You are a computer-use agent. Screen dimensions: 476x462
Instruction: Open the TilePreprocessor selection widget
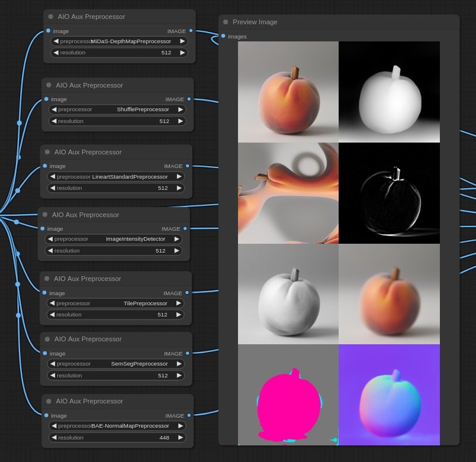click(x=115, y=303)
